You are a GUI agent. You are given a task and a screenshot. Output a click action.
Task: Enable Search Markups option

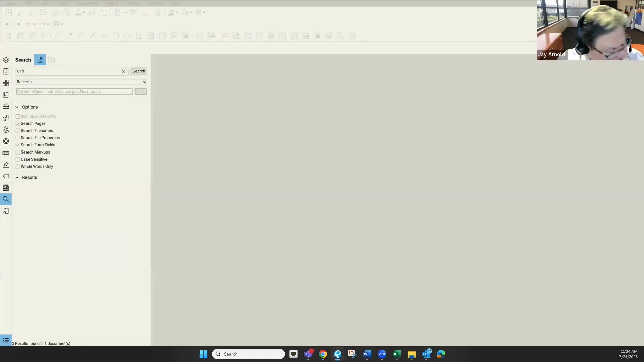(x=18, y=152)
